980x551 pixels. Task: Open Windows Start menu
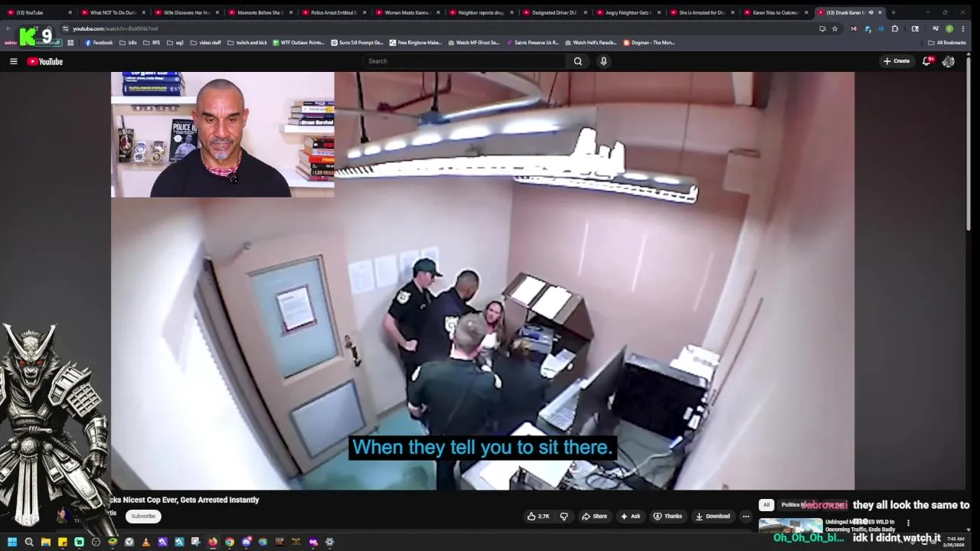point(11,542)
